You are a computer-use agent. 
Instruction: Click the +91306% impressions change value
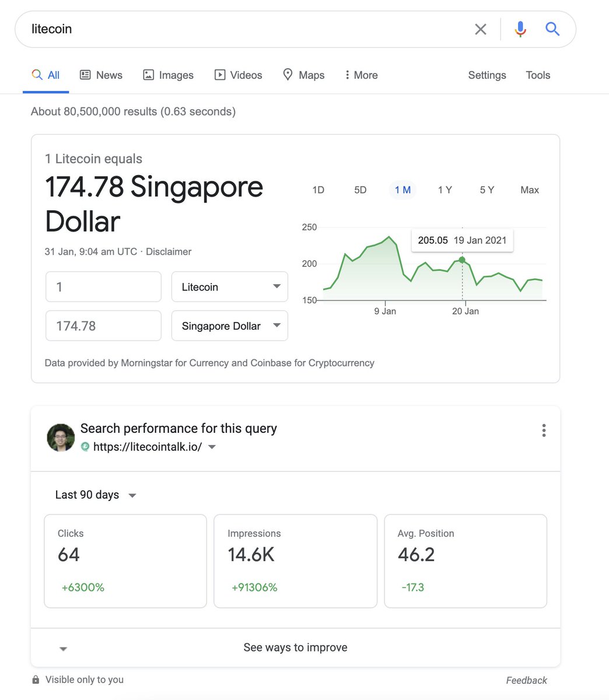point(254,587)
